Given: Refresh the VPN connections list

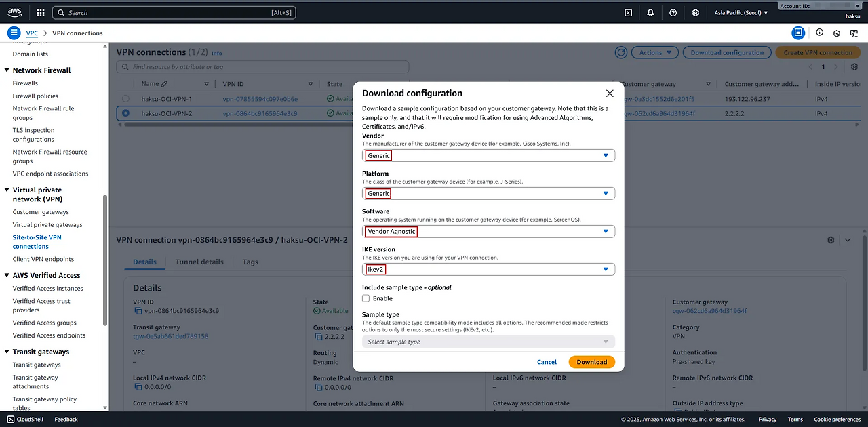Looking at the screenshot, I should [620, 52].
